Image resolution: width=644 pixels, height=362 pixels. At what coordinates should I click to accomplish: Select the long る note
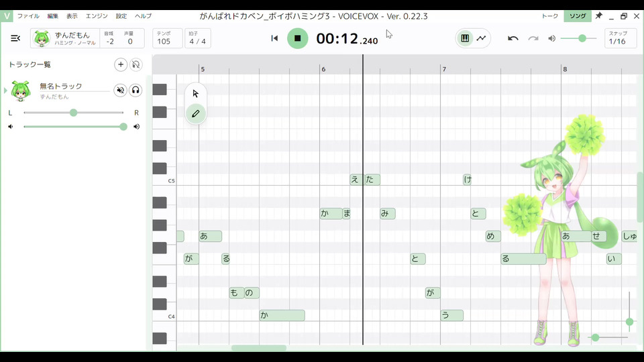pos(523,259)
